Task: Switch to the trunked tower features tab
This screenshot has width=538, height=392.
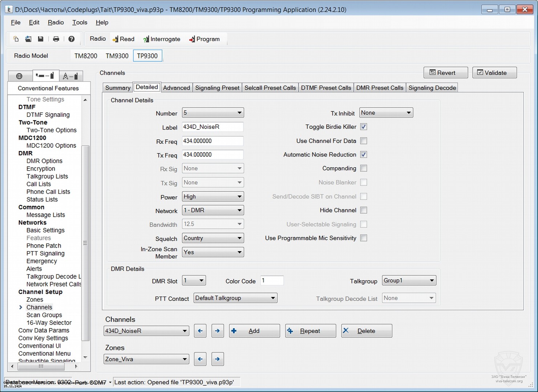Action: pyautogui.click(x=71, y=76)
